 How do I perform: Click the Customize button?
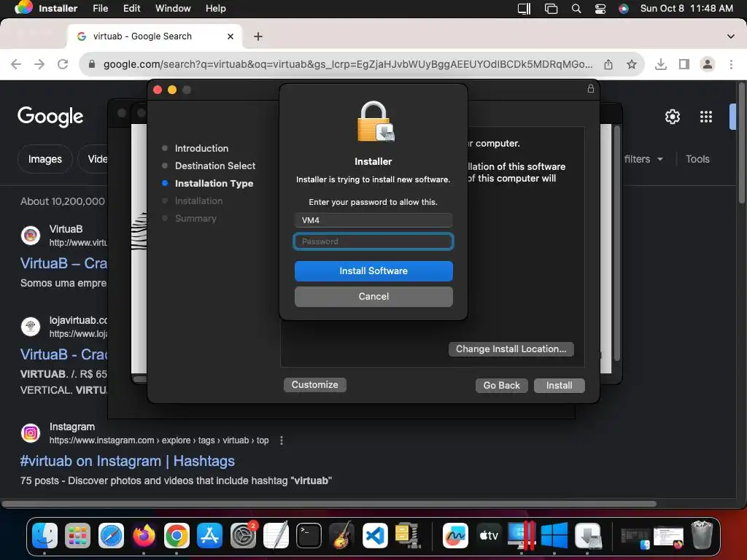tap(315, 385)
